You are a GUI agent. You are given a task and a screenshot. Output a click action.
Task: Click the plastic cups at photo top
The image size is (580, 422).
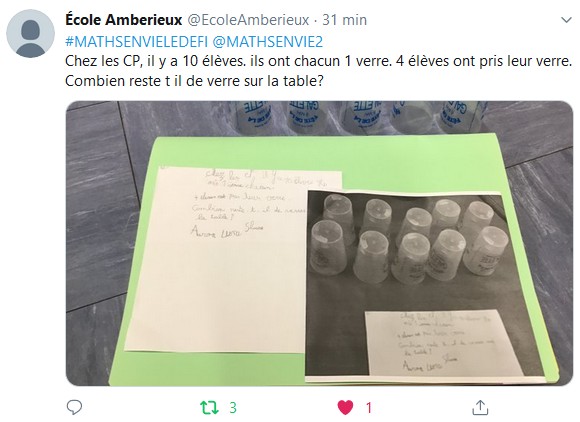[x=361, y=118]
